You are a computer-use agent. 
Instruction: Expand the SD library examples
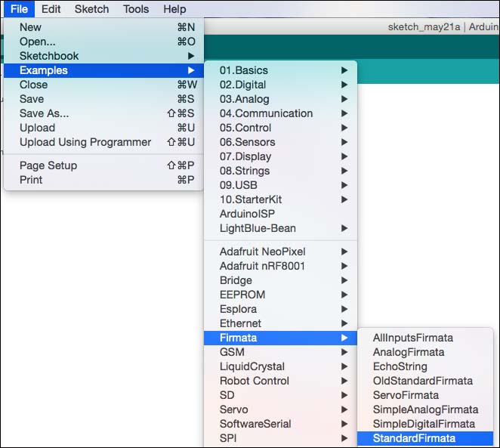click(280, 395)
